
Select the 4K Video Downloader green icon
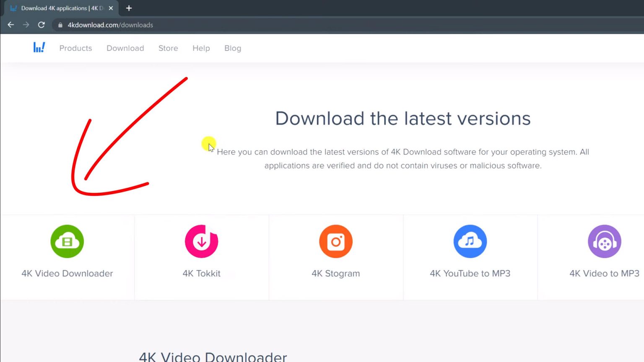pos(67,241)
